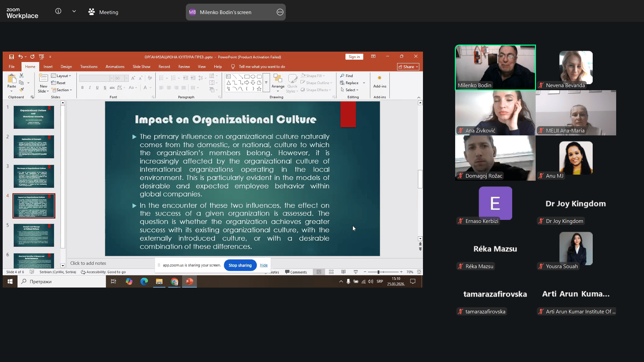Click the Add-ins ribbon icon

pos(379,81)
